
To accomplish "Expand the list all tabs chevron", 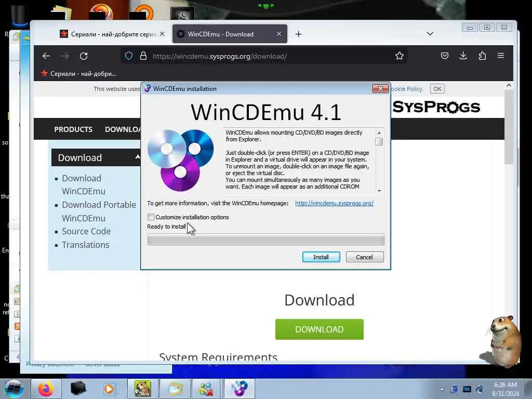I will pos(430,34).
